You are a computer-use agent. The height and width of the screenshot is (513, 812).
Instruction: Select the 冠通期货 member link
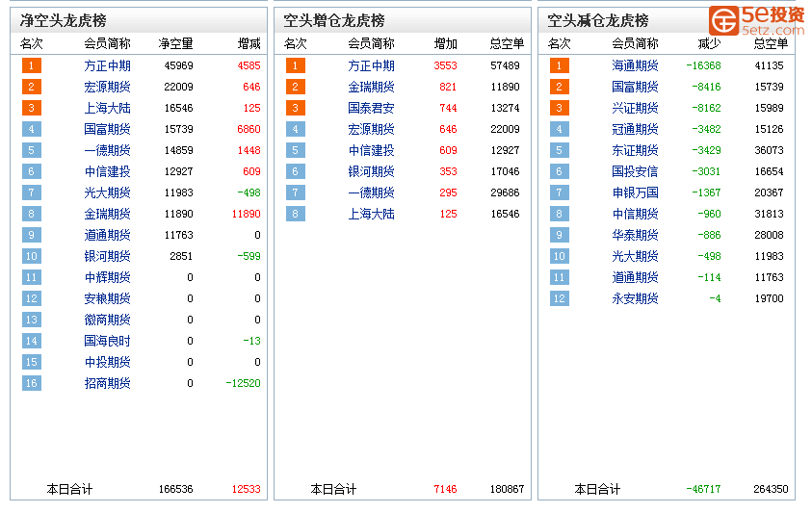635,129
